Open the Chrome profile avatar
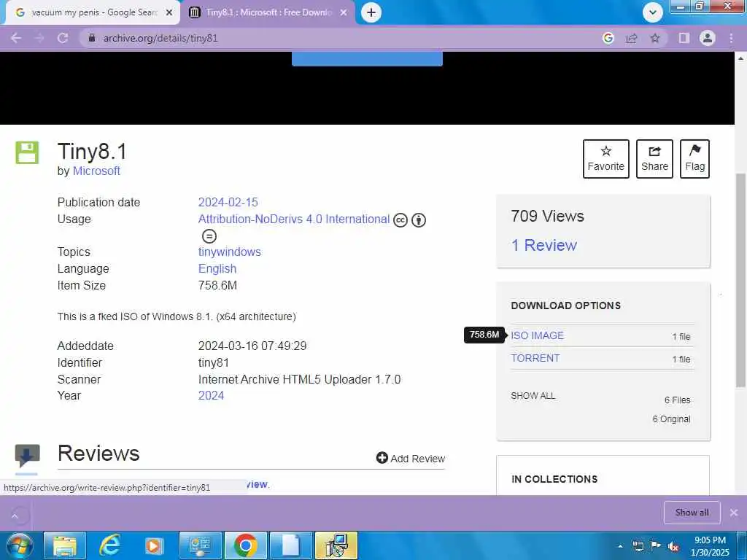This screenshot has width=747, height=560. (x=708, y=38)
